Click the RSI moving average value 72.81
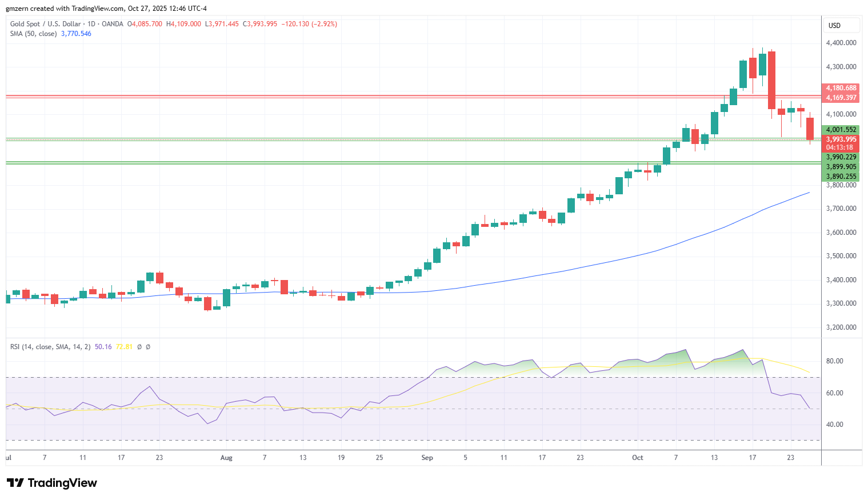This screenshot has width=868, height=500. tap(124, 347)
